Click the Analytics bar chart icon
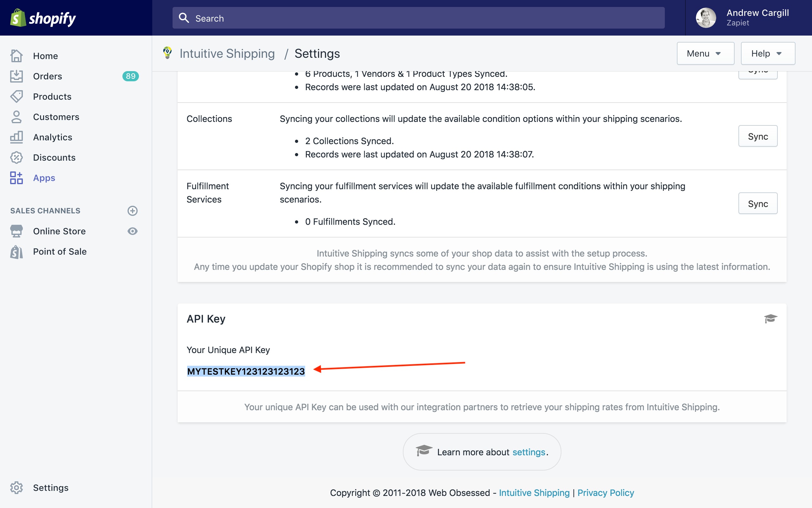This screenshot has width=812, height=508. tap(16, 137)
